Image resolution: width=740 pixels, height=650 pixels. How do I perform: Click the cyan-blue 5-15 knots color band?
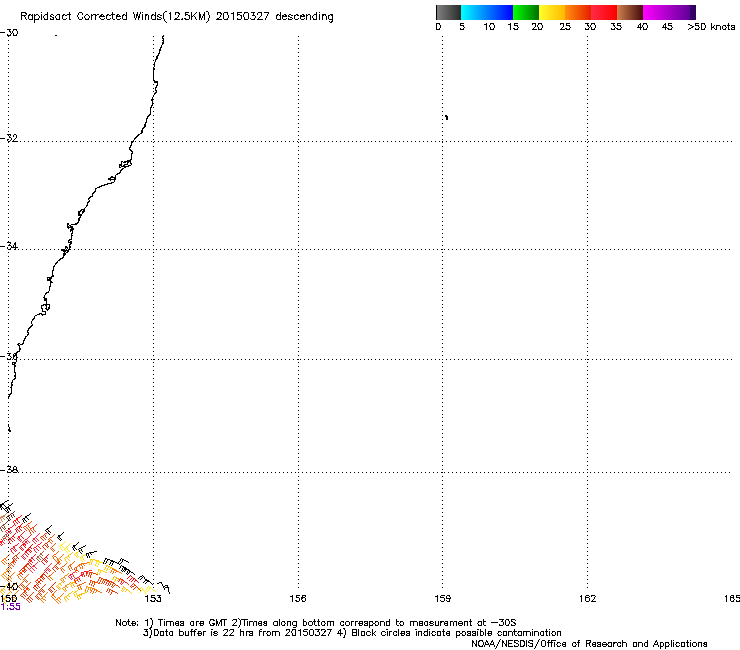click(487, 12)
